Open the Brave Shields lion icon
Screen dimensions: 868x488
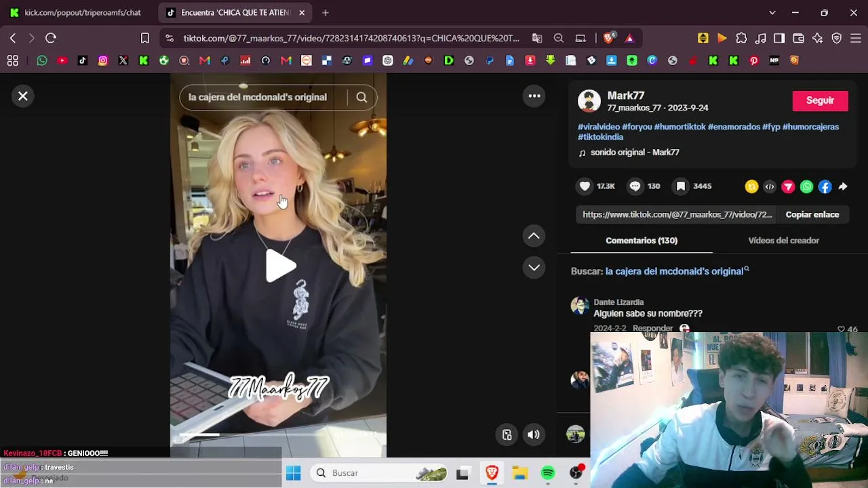(609, 38)
